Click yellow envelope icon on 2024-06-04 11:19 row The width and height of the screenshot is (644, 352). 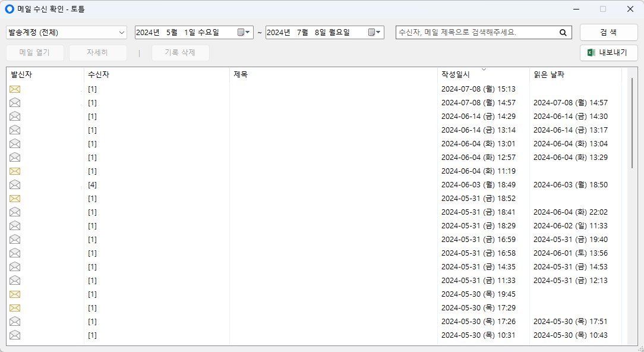[x=15, y=171]
